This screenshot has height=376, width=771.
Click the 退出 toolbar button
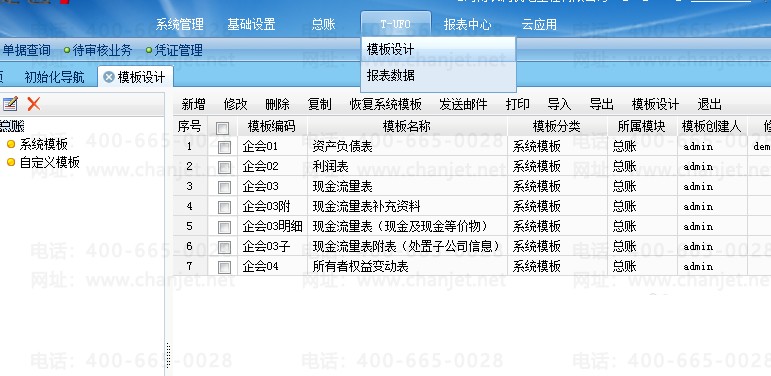[709, 104]
